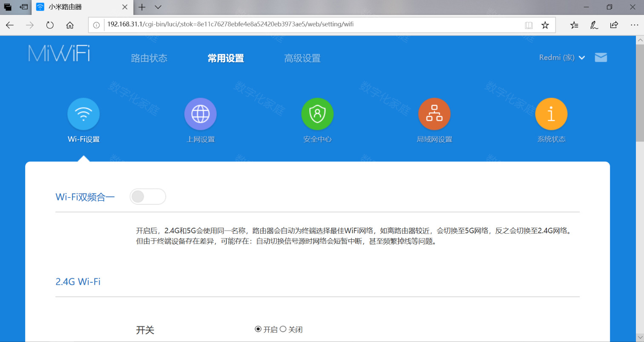Click the 上网设置 label
This screenshot has width=644, height=342.
pos(200,139)
